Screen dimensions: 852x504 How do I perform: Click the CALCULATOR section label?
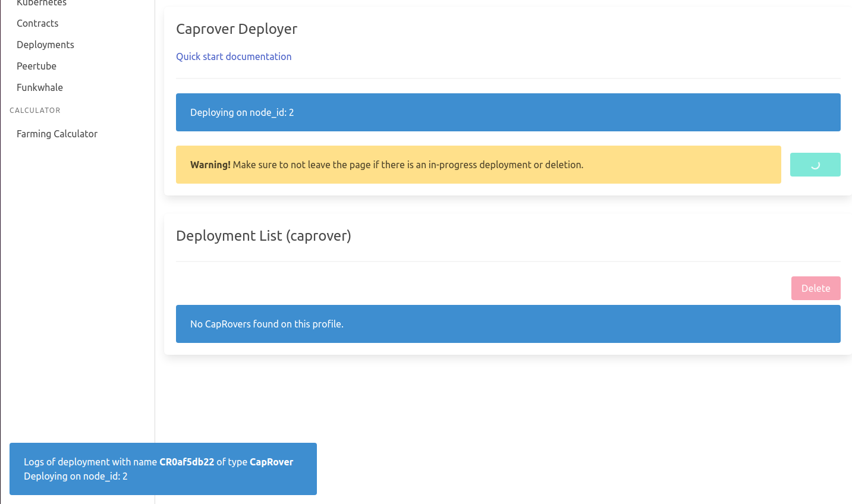[x=35, y=111]
